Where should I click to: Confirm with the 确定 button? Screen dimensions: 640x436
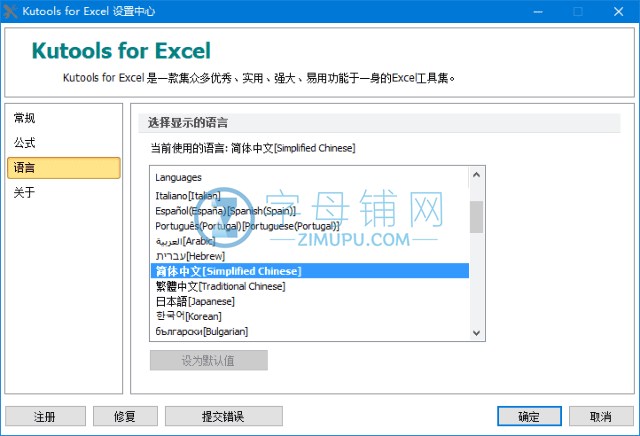[x=529, y=416]
